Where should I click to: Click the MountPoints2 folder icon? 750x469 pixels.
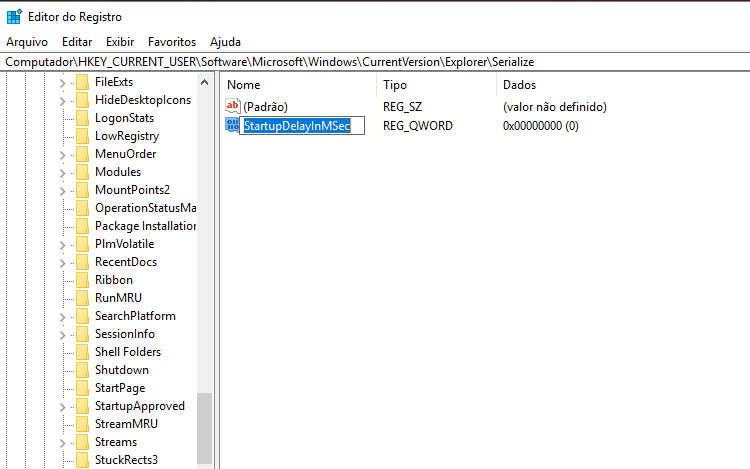coord(82,190)
